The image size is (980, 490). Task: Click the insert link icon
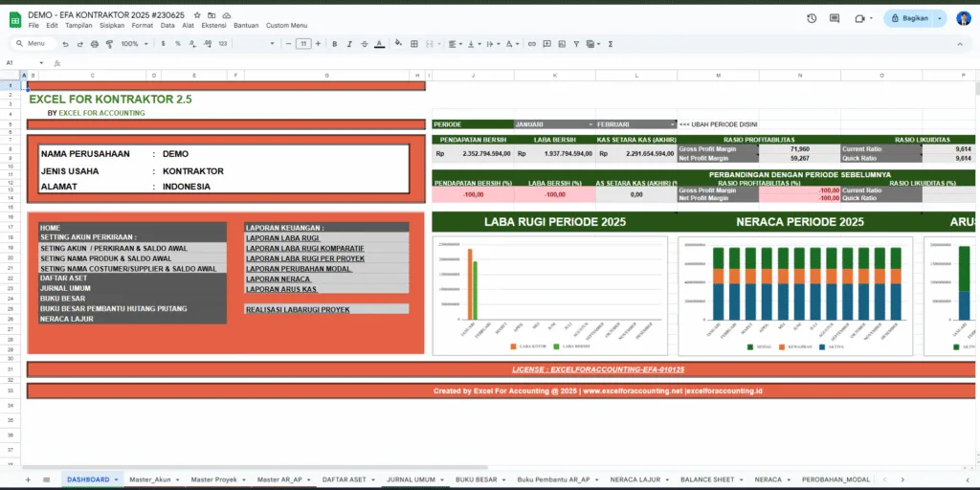(532, 44)
